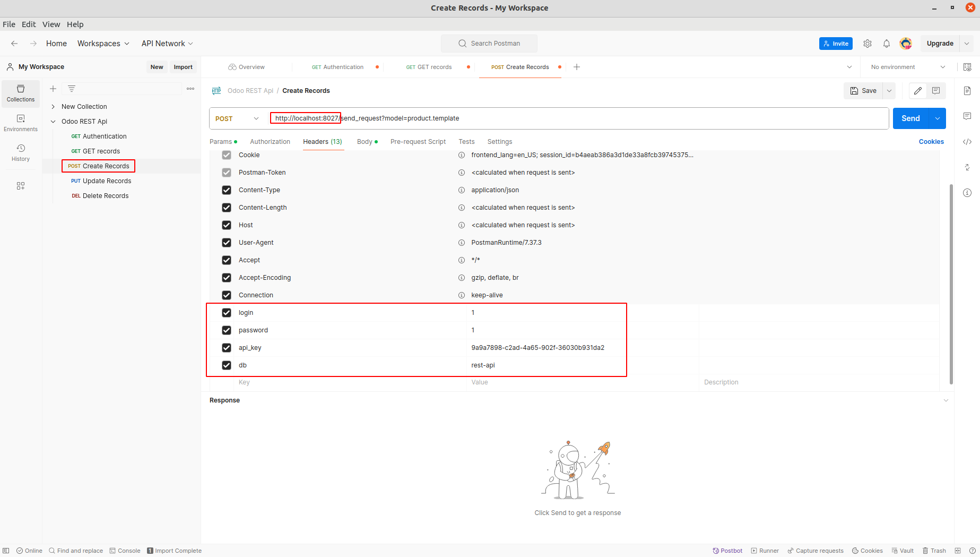980x557 pixels.
Task: Click the request URL field
Action: [578, 118]
